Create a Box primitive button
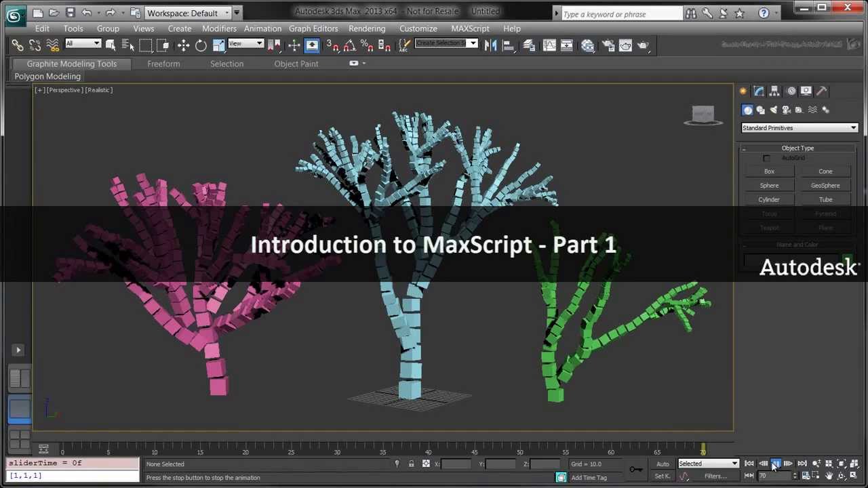 (769, 171)
